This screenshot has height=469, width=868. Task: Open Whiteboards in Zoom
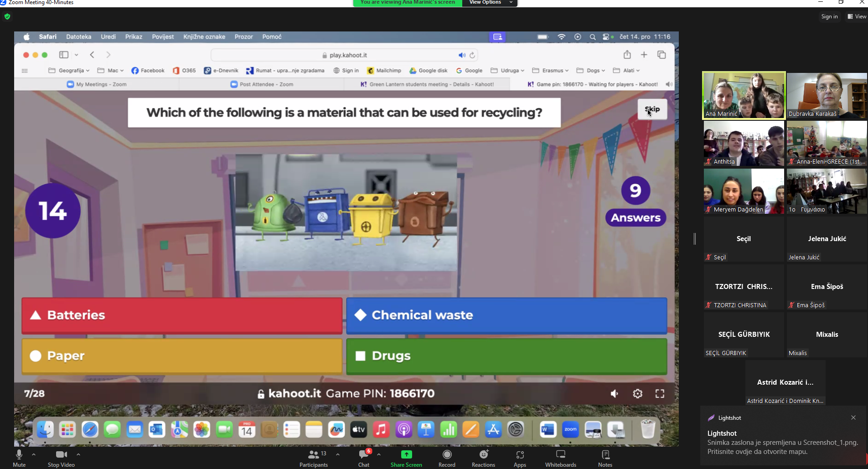coord(561,458)
